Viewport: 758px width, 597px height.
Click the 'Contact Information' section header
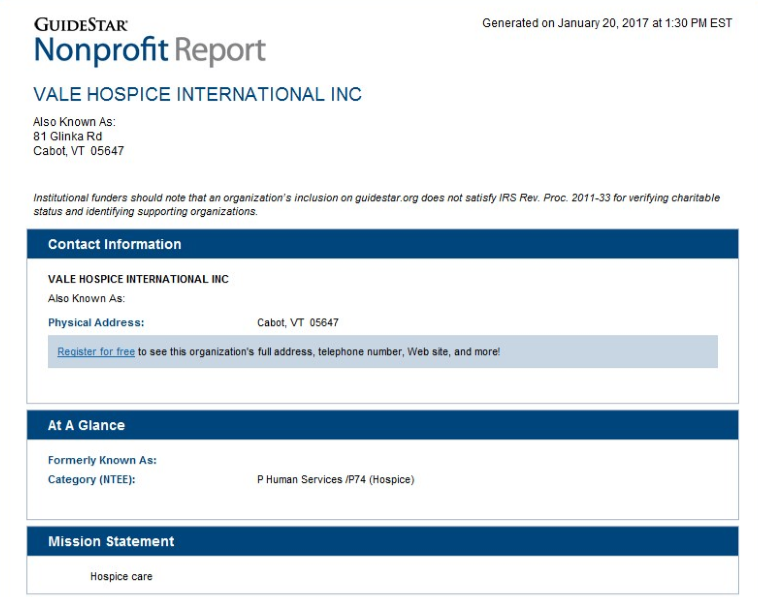[x=115, y=244]
